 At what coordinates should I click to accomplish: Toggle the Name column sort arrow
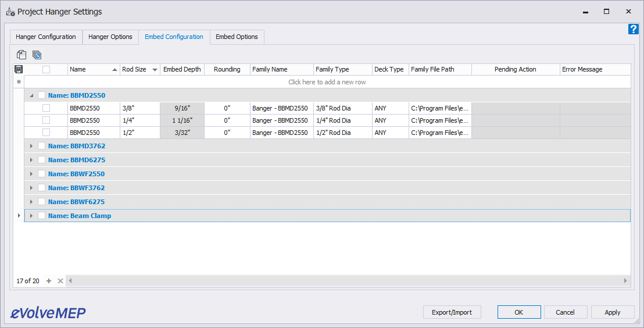click(x=115, y=70)
